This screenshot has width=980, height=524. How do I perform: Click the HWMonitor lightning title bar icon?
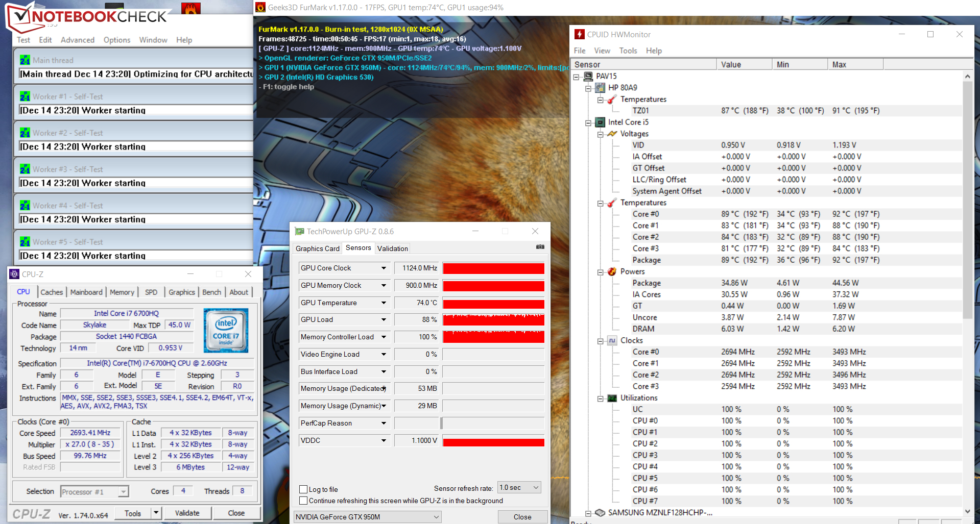579,34
